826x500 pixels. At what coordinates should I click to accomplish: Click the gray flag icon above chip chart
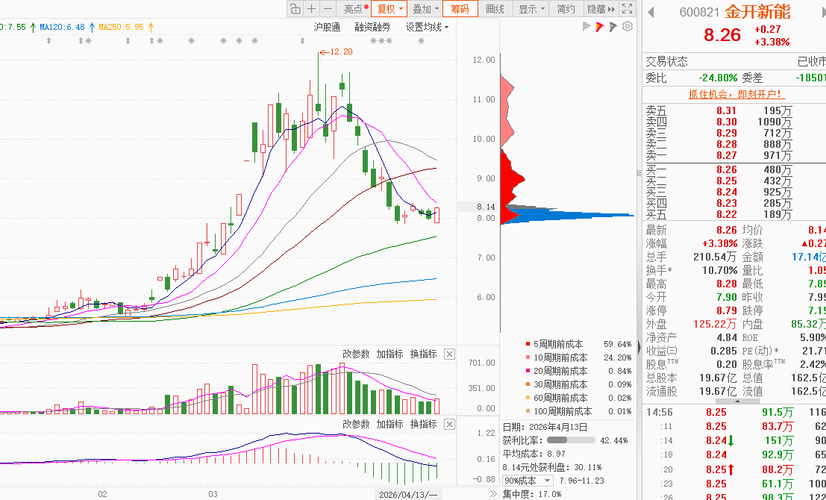(x=587, y=26)
